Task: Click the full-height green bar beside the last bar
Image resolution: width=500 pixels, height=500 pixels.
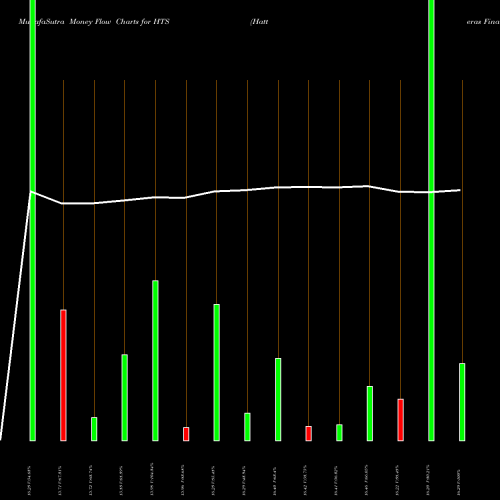Action: (x=431, y=220)
